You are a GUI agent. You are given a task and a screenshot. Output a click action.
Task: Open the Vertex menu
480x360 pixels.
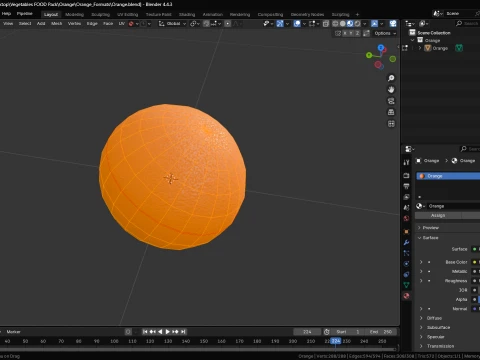[x=74, y=23]
